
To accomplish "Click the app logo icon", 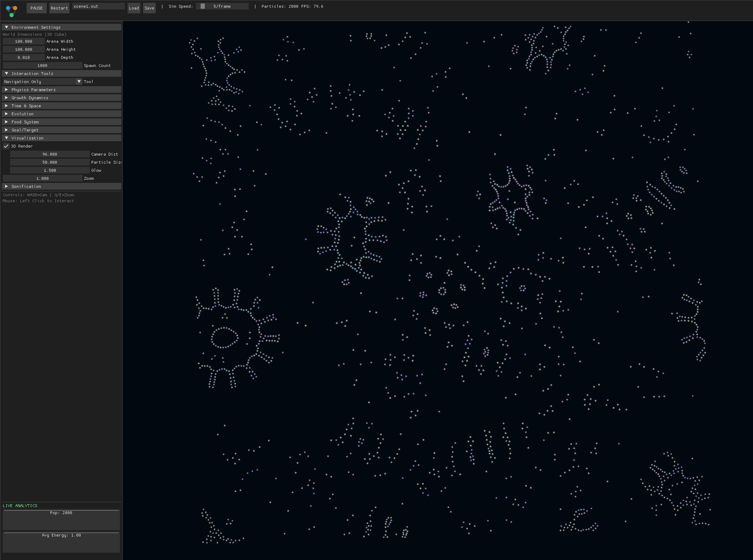I will click(x=12, y=11).
